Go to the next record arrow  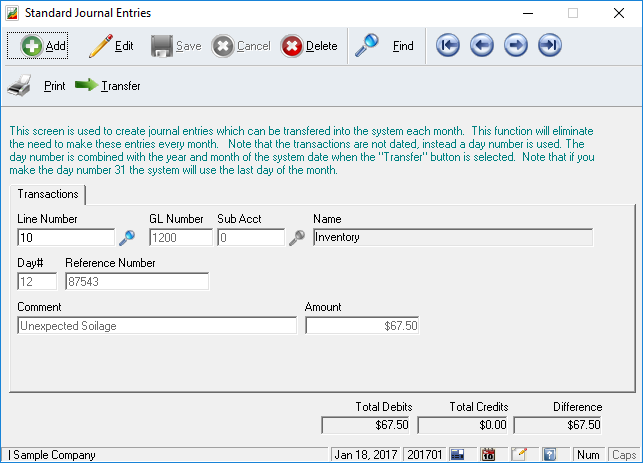coord(516,46)
